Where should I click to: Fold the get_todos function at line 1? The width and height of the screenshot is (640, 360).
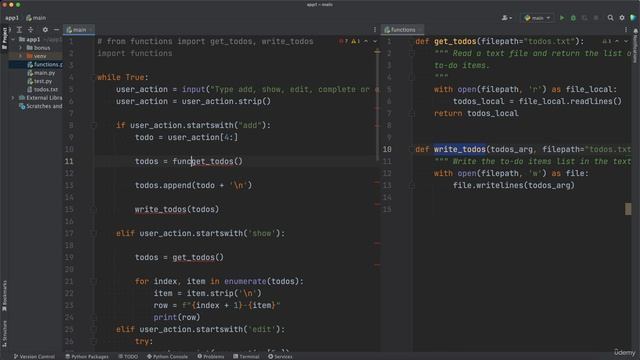pos(411,42)
